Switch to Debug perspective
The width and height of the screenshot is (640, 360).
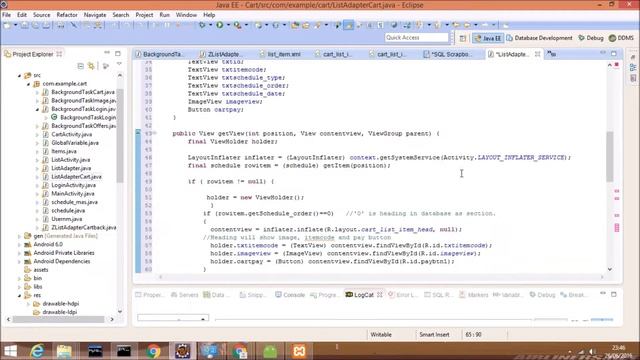click(x=591, y=38)
